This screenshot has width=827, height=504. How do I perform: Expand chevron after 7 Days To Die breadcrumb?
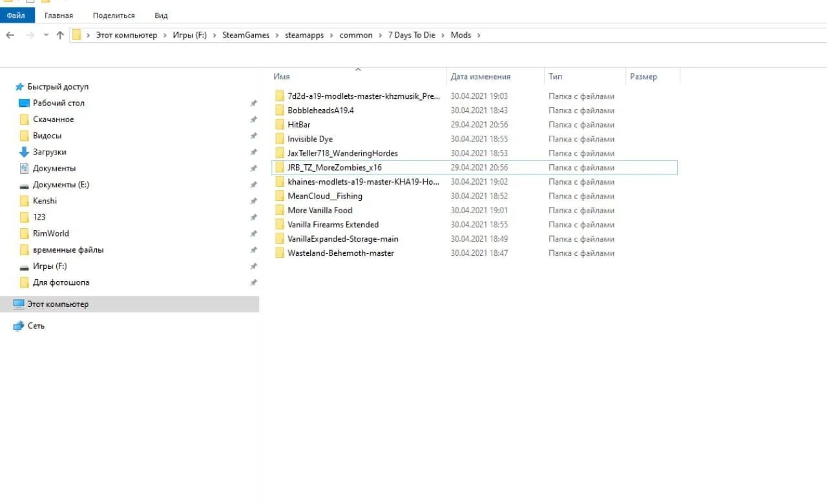[x=443, y=35]
